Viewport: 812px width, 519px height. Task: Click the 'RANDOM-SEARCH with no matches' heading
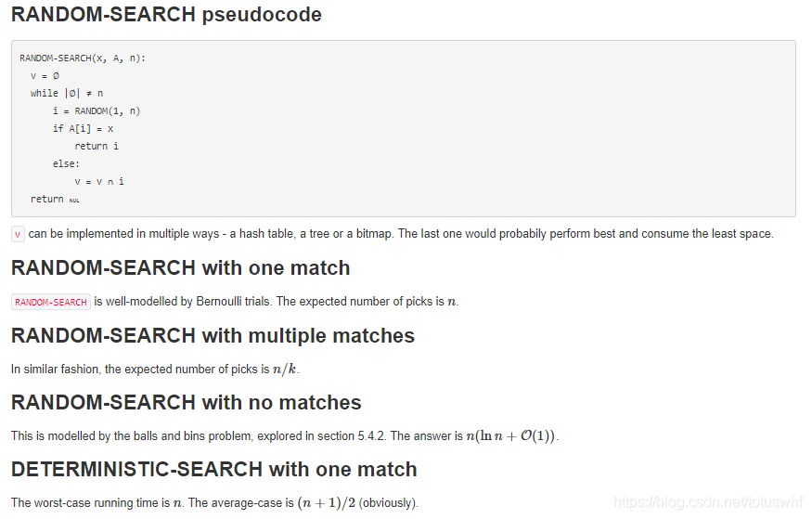pos(187,402)
